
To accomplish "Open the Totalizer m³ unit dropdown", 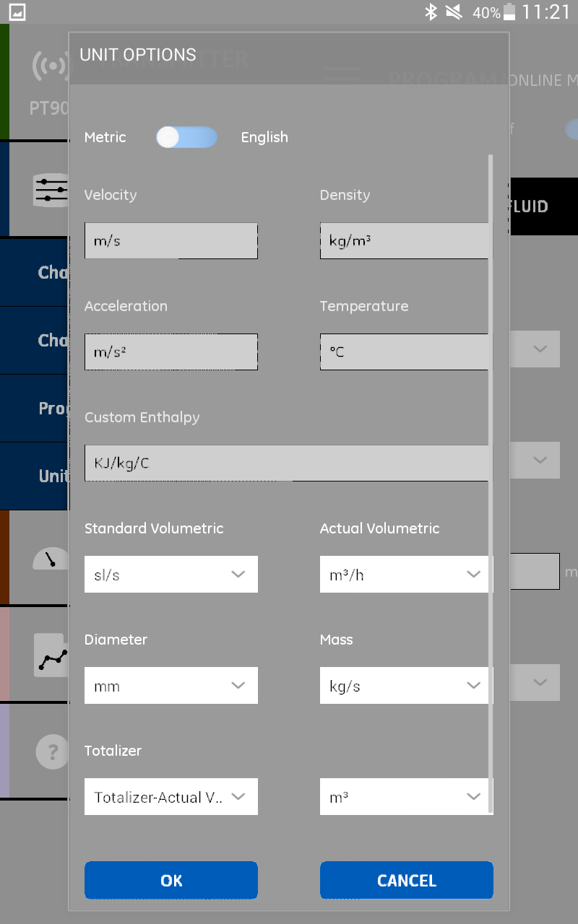I will (406, 797).
